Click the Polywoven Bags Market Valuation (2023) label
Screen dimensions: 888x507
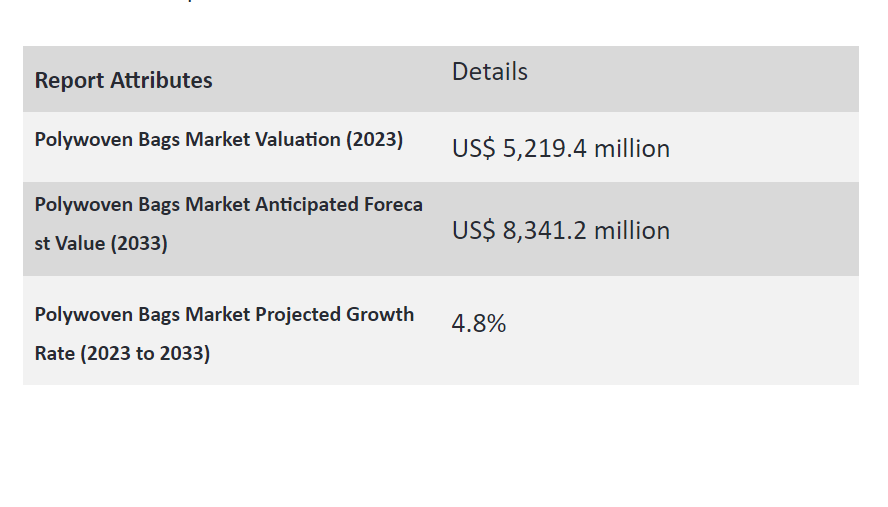(219, 140)
